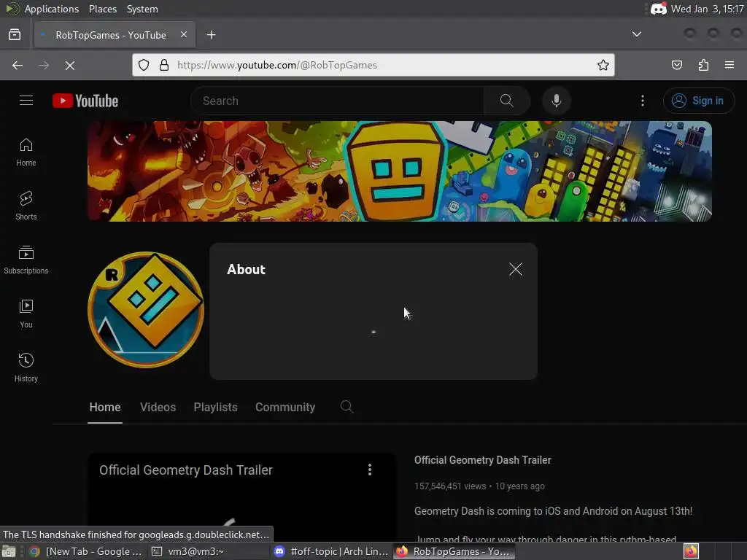
Task: Open Firefox extensions menu
Action: click(x=703, y=65)
